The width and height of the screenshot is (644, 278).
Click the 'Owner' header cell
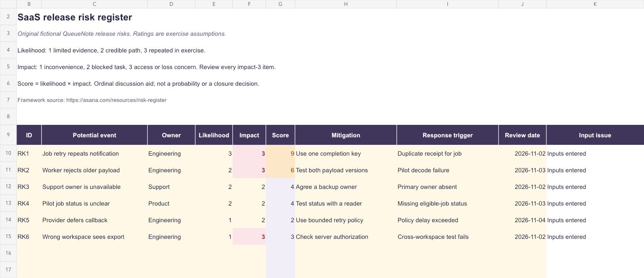[x=171, y=135]
